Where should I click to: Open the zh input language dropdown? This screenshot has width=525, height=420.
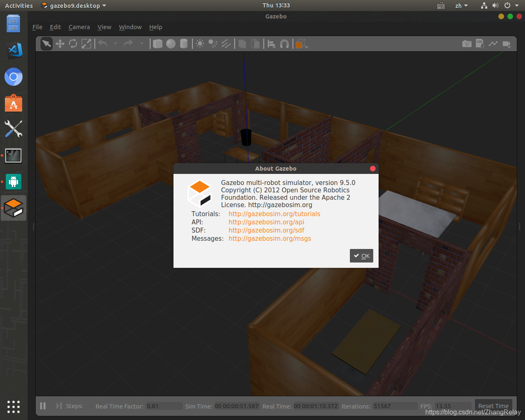[461, 6]
